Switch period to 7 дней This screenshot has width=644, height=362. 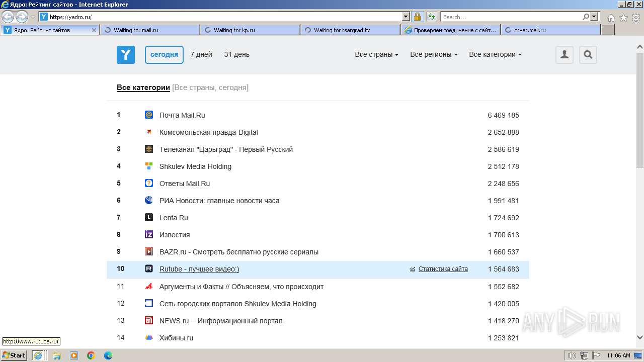click(x=201, y=54)
